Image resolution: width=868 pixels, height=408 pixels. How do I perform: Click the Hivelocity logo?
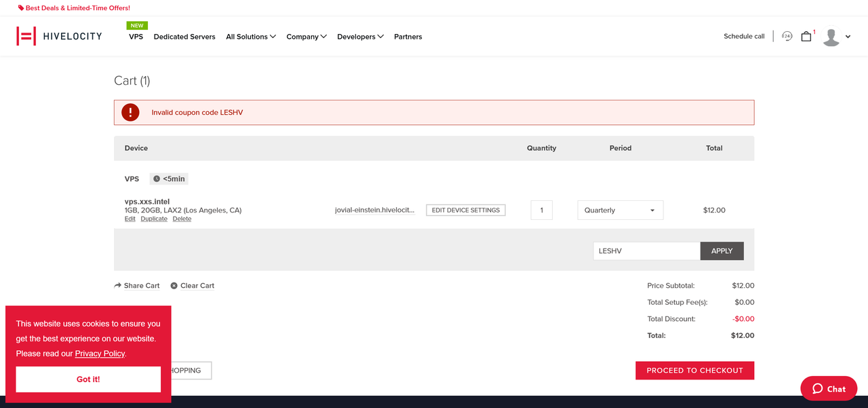pos(59,36)
